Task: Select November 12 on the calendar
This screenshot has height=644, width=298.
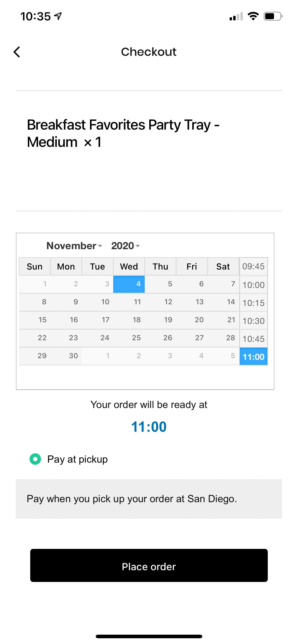Action: [160, 302]
